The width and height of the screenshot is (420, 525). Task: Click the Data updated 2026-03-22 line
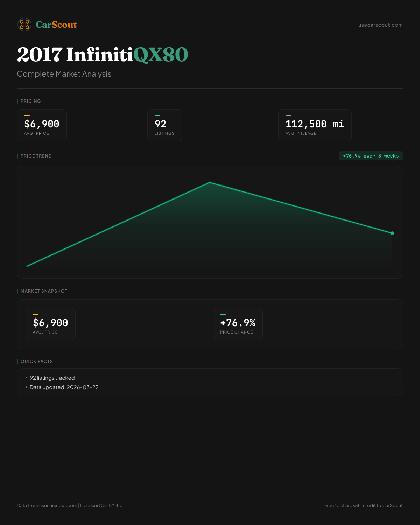coord(64,387)
